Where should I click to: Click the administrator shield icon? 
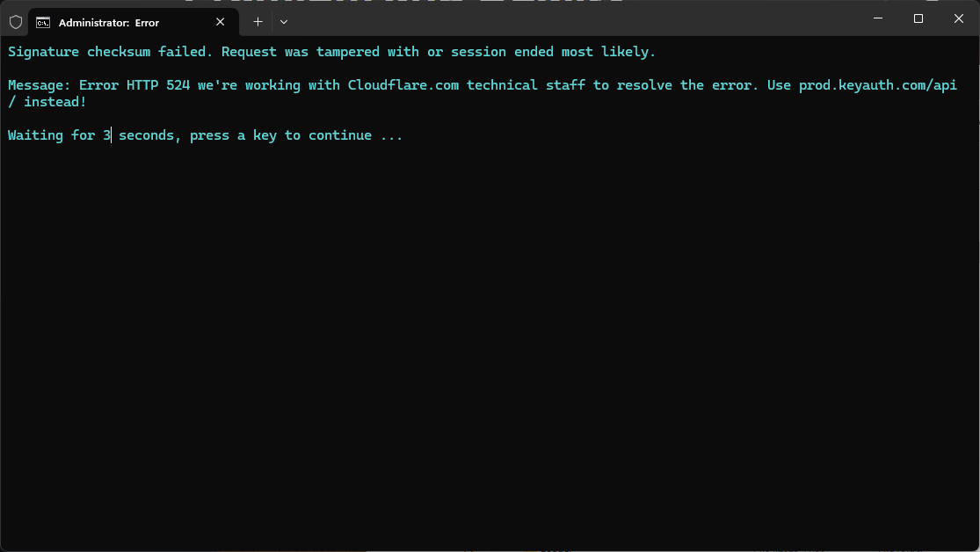(16, 23)
